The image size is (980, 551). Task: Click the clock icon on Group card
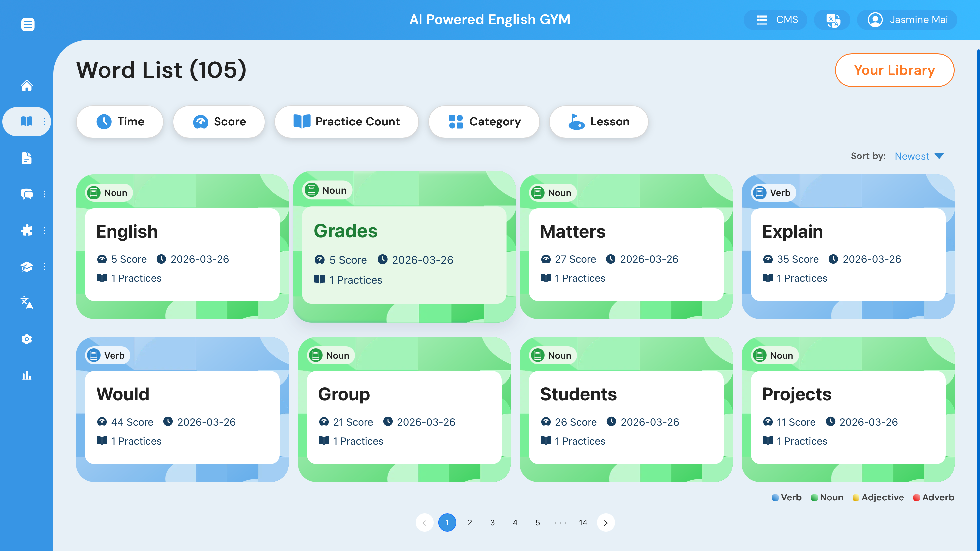click(388, 422)
